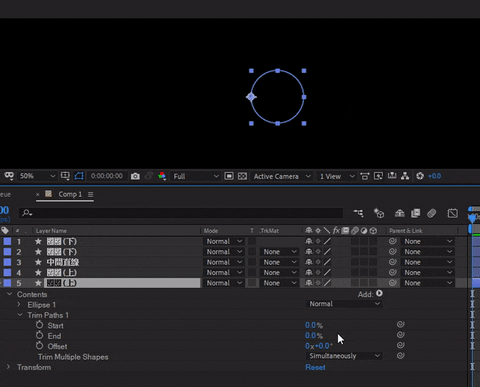
Task: Click shape layer star icon on layer 3
Action: click(x=38, y=262)
